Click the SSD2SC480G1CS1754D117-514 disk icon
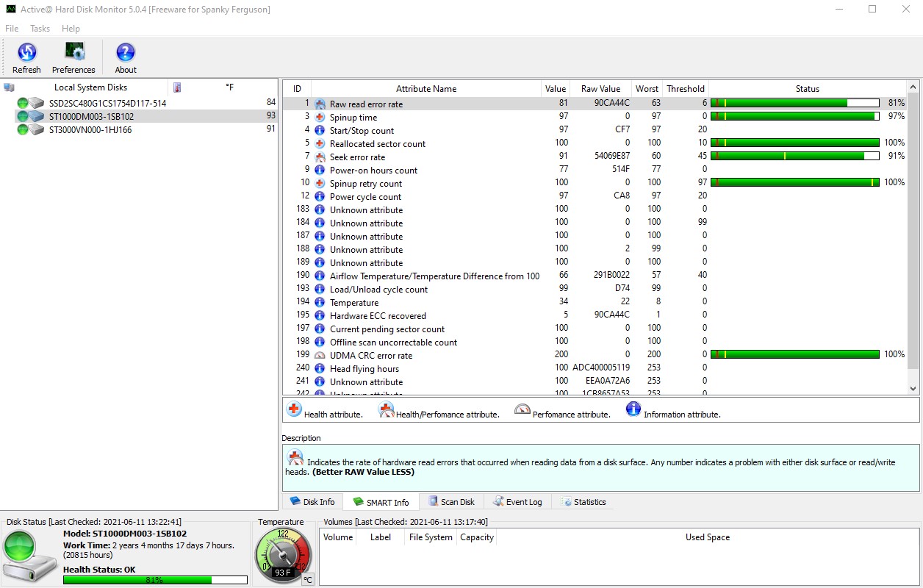The image size is (923, 588). pyautogui.click(x=30, y=104)
